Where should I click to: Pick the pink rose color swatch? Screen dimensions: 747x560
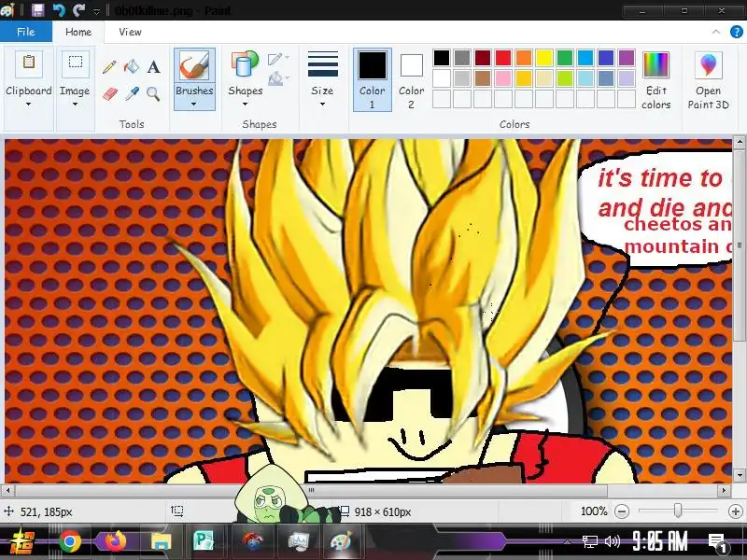pos(503,78)
